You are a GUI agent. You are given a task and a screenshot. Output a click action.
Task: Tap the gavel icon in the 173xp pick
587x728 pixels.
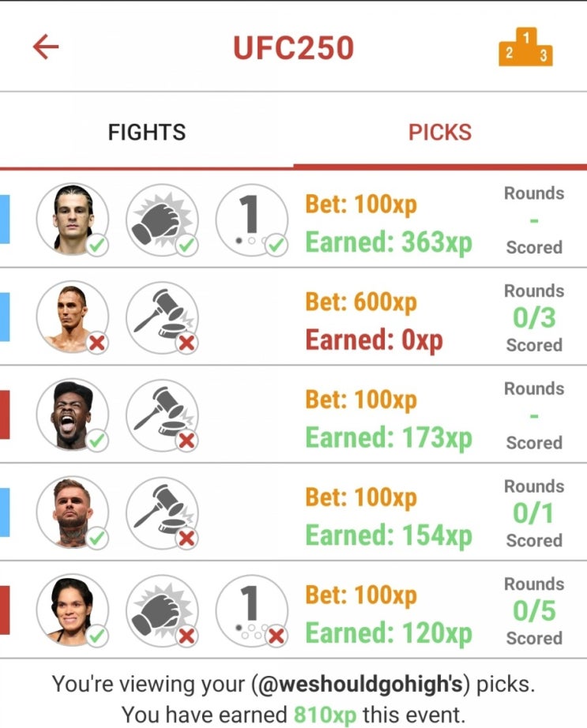click(x=163, y=415)
